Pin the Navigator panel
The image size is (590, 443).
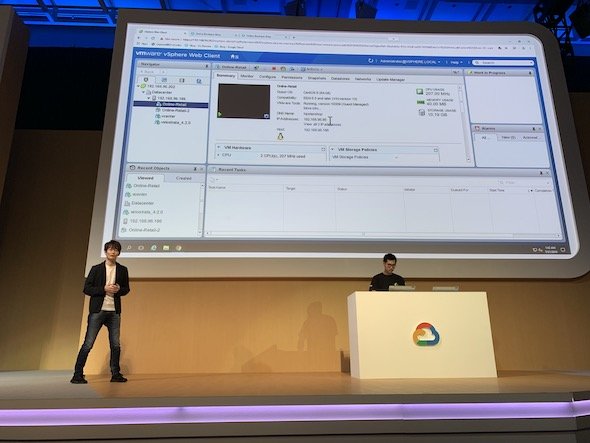(207, 66)
